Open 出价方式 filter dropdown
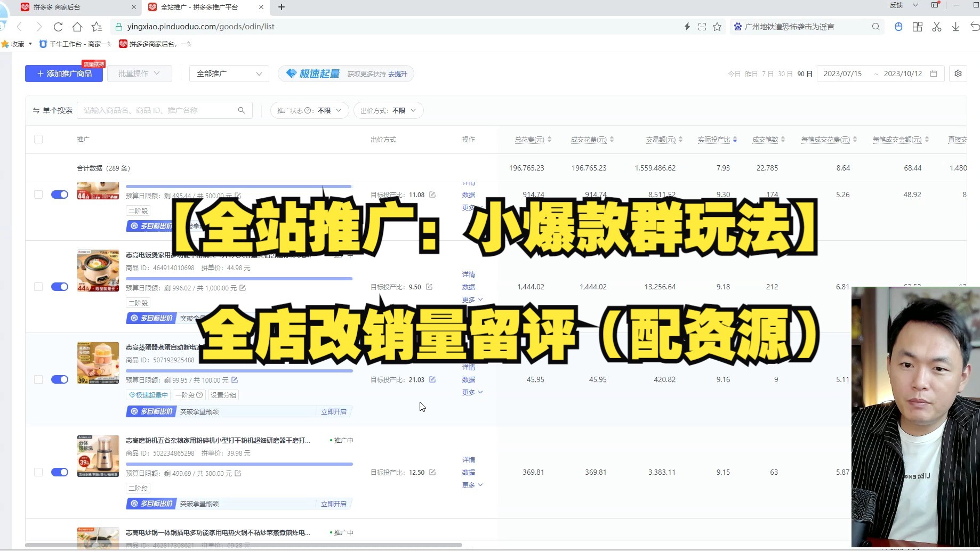 point(389,110)
